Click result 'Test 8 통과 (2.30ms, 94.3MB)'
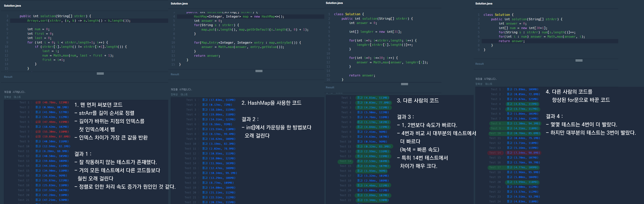 point(515,124)
